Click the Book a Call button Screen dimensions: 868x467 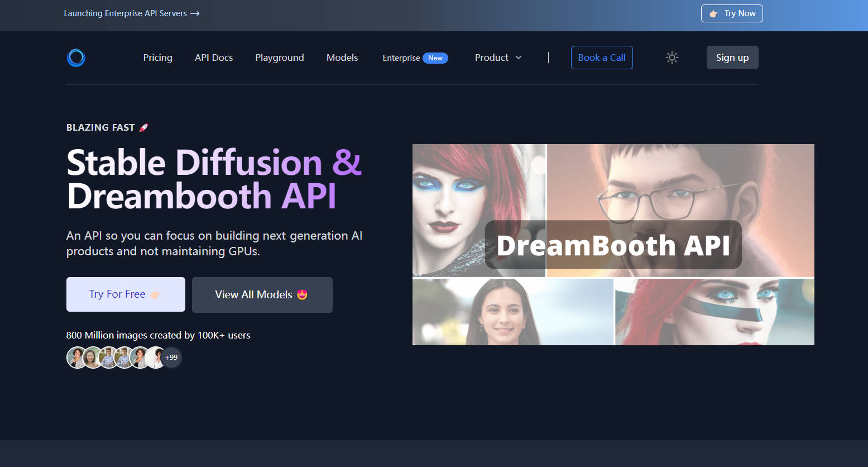click(602, 58)
